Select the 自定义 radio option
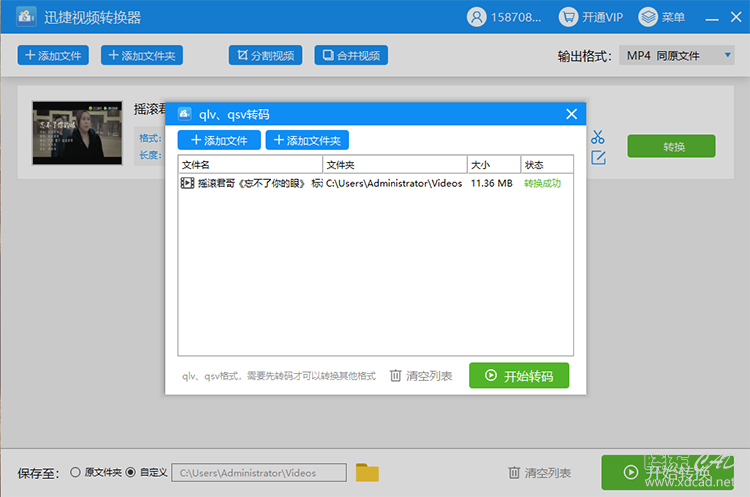The image size is (750, 497). [x=146, y=473]
